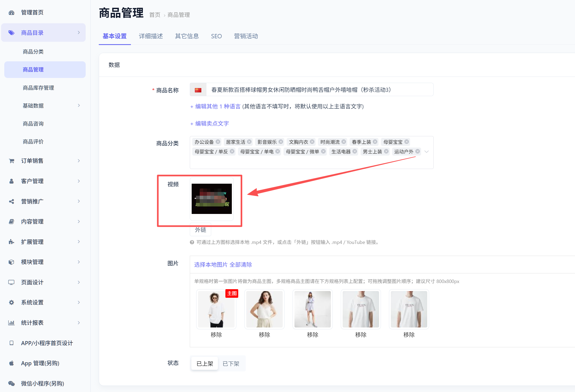Click the dashboard icon beside 管理首页
This screenshot has height=392, width=575.
(x=11, y=13)
